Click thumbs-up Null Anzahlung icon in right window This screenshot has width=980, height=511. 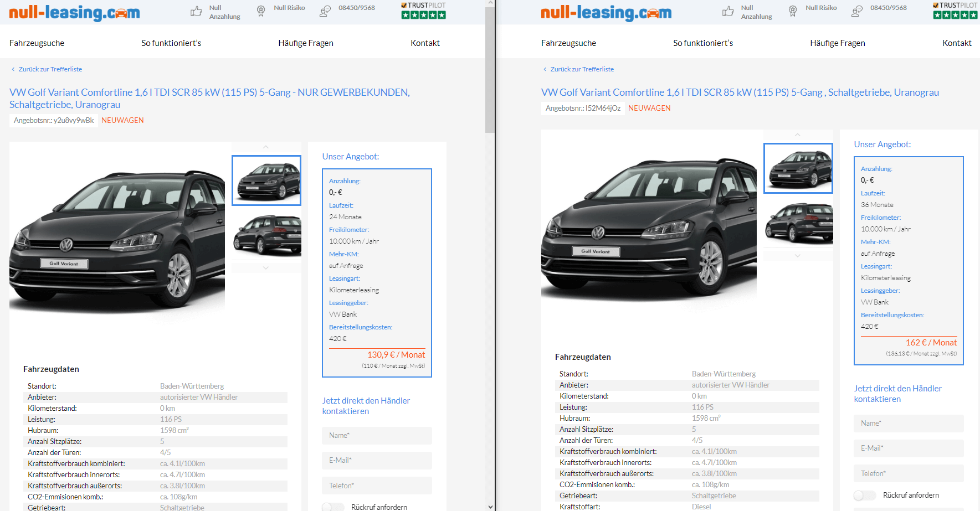[728, 11]
